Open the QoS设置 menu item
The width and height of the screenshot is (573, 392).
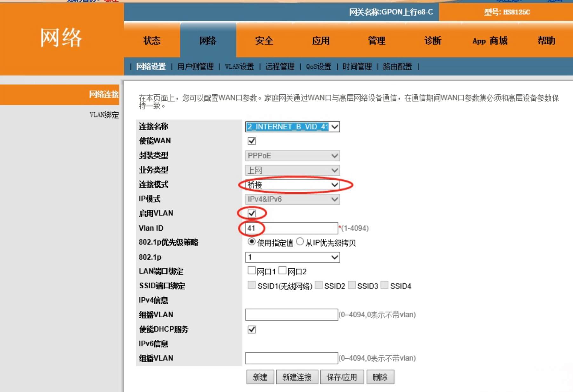(x=318, y=67)
